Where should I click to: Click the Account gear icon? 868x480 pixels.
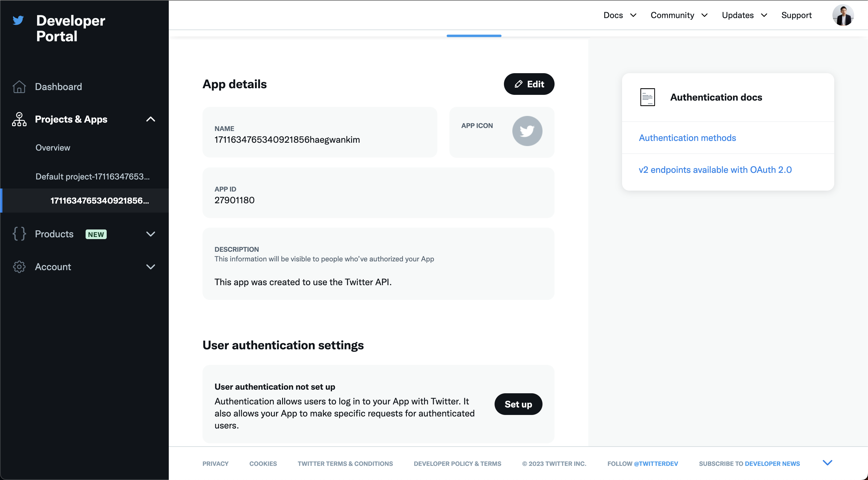point(19,267)
